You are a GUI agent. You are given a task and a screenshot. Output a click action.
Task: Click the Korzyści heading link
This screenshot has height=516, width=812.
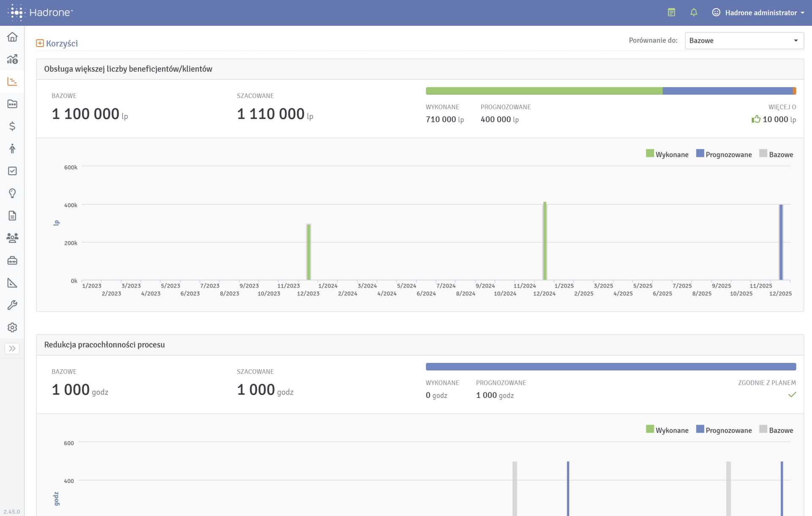click(62, 44)
